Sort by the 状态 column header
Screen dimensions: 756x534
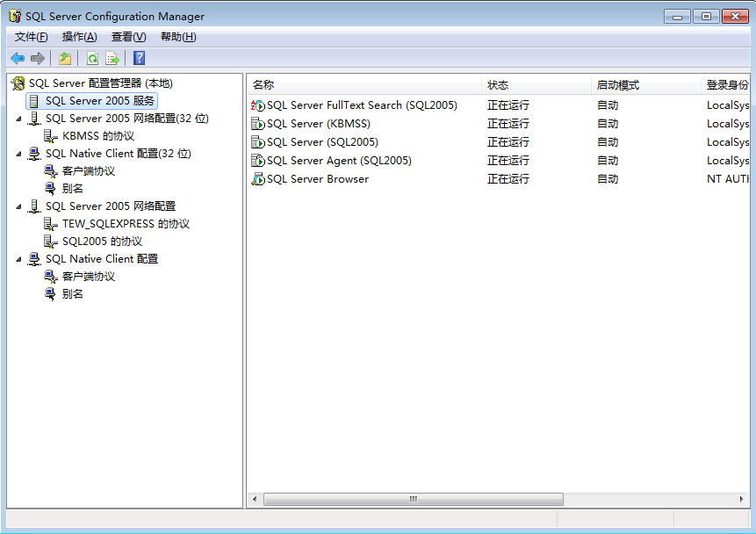point(536,85)
